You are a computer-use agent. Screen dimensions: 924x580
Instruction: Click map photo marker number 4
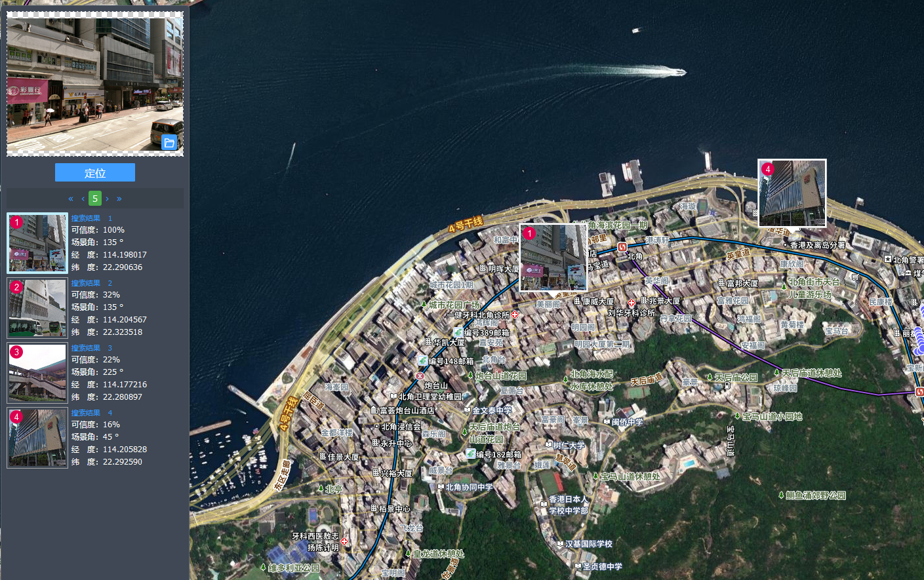pos(792,193)
